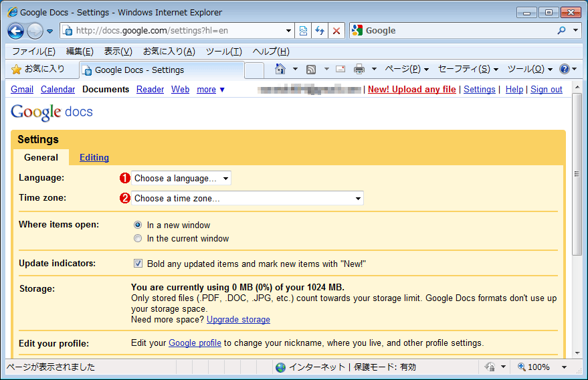This screenshot has height=380, width=588.
Task: Open the Reader link
Action: click(x=150, y=89)
